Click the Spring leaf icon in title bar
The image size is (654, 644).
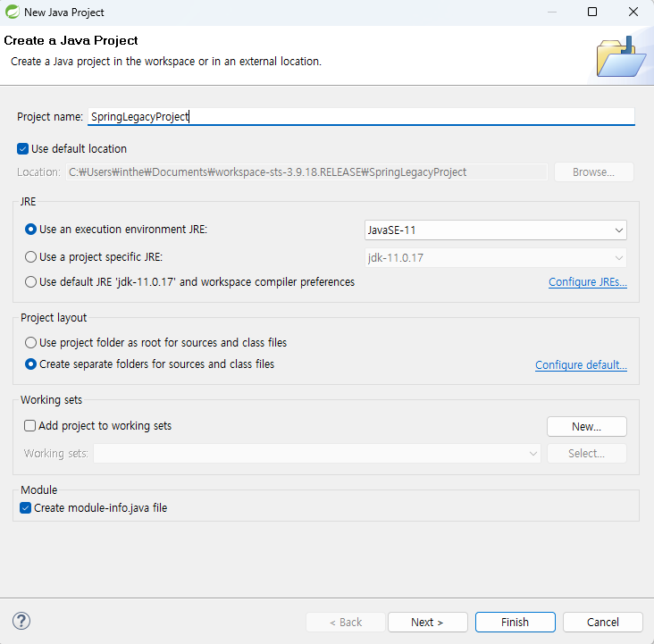pos(13,12)
